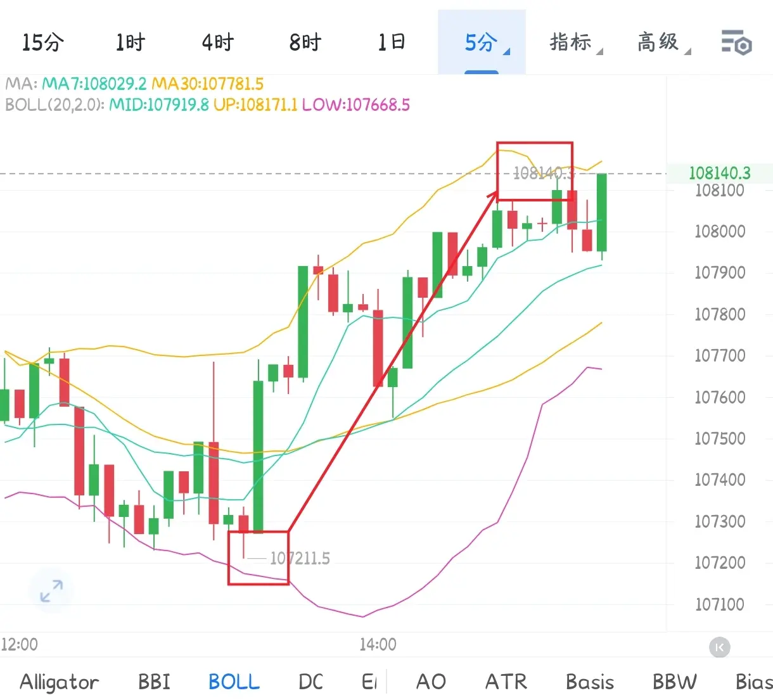
Task: Click the 107100 price axis label
Action: pos(720,604)
